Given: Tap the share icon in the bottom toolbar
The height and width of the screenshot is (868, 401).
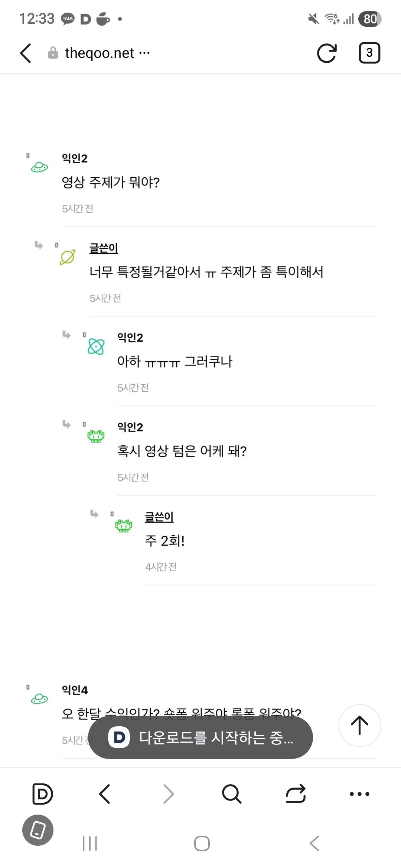Looking at the screenshot, I should point(296,794).
